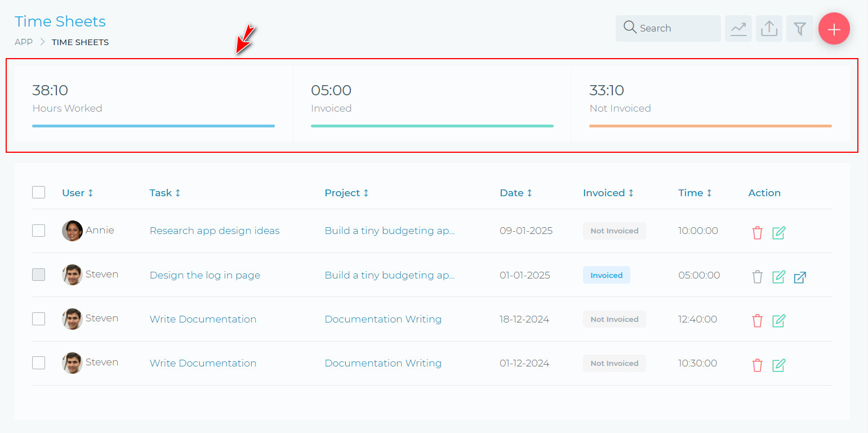868x433 pixels.
Task: Open the filter funnel icon
Action: (x=799, y=29)
